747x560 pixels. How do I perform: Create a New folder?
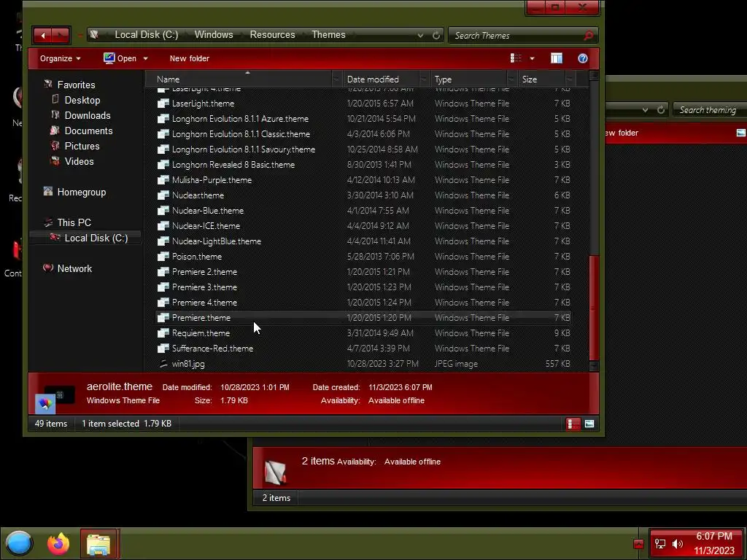click(x=189, y=58)
